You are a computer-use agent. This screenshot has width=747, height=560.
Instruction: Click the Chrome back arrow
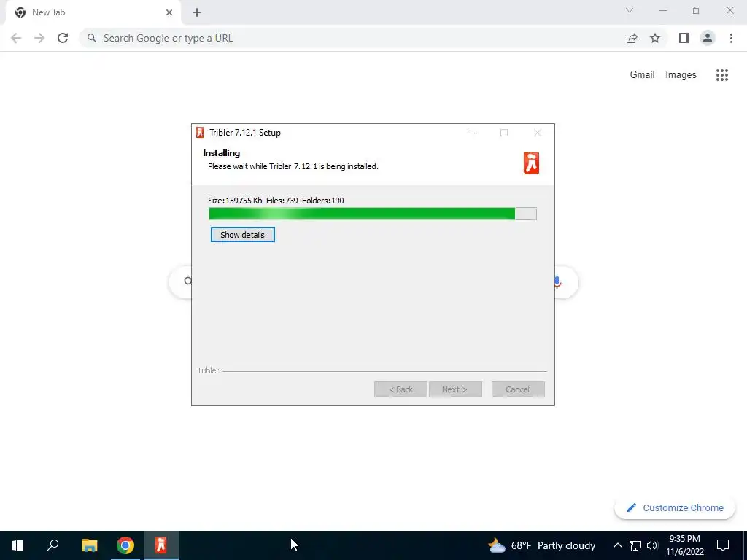point(16,38)
